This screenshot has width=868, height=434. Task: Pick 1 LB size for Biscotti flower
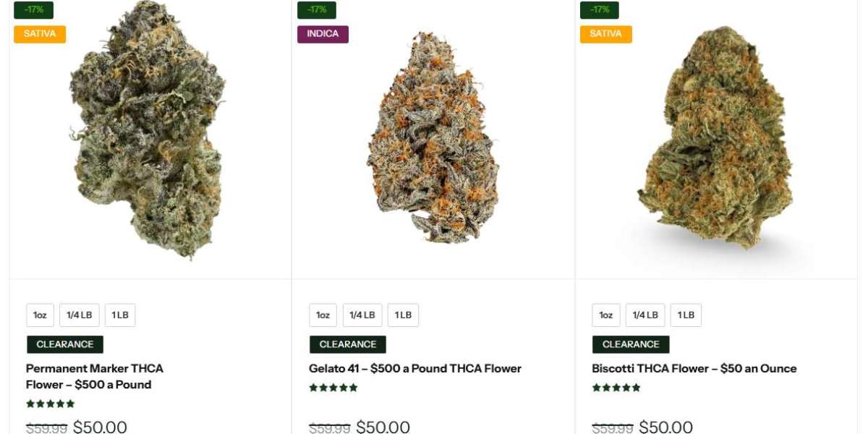686,315
